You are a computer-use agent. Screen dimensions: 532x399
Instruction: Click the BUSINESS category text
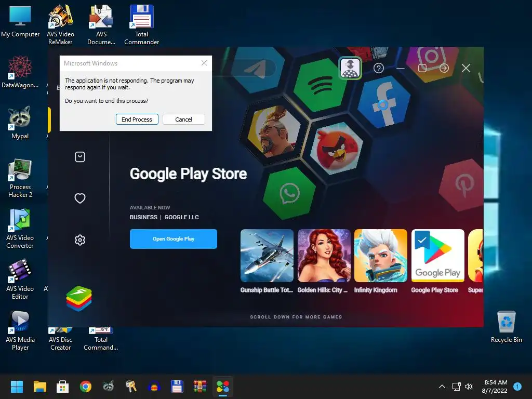point(143,217)
